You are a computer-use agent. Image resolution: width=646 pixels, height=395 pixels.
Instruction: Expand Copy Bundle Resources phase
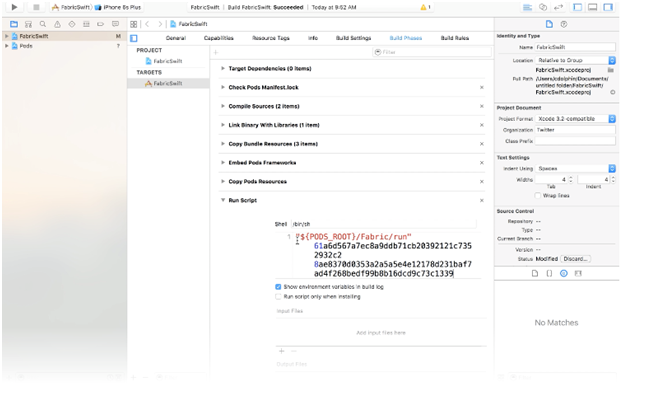(x=223, y=144)
